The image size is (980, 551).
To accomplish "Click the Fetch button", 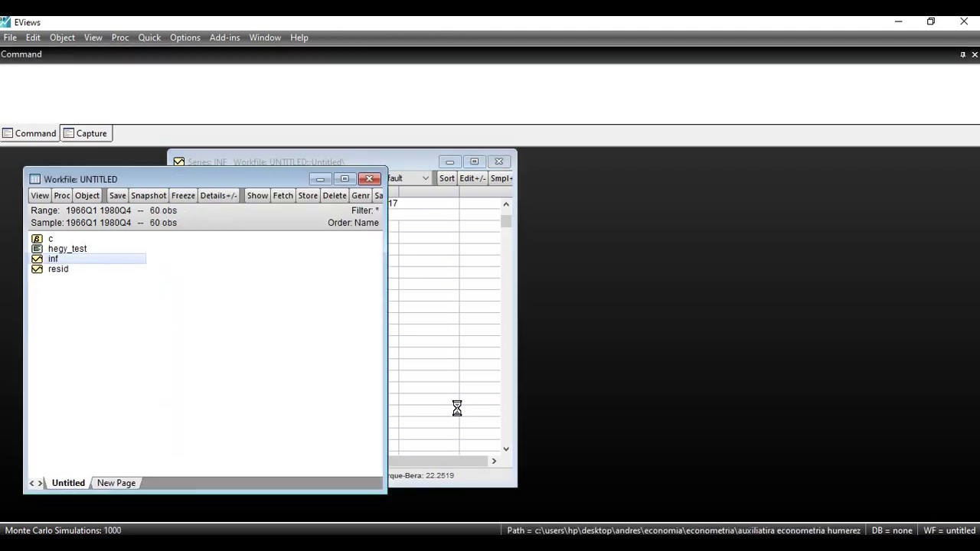I will click(x=283, y=195).
